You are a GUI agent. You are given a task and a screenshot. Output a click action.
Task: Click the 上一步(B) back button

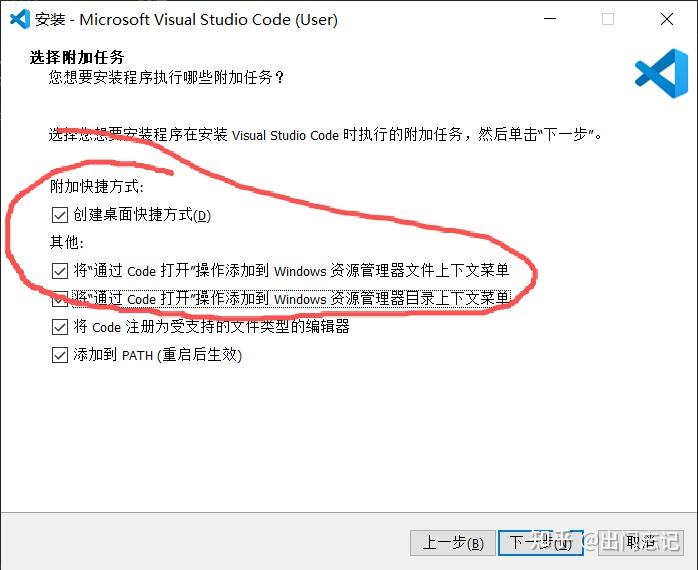pos(452,543)
